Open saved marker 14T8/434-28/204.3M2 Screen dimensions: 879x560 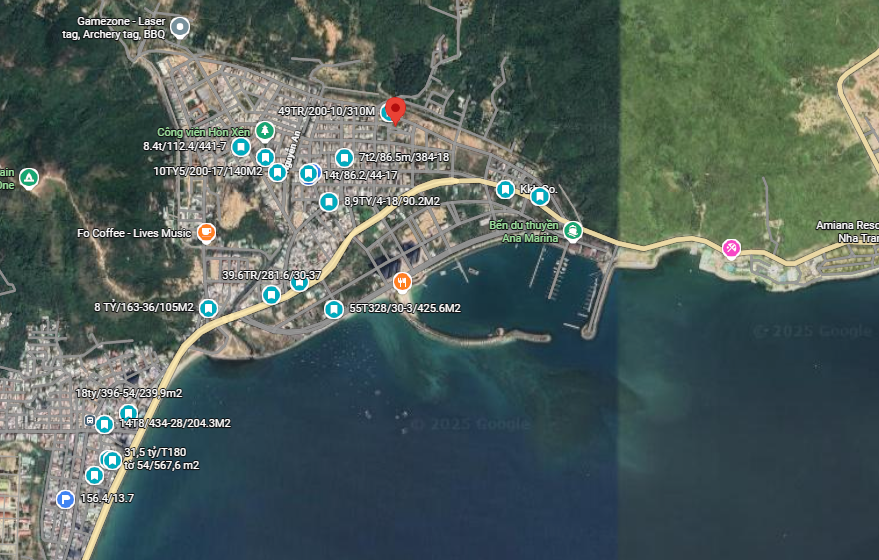click(104, 424)
